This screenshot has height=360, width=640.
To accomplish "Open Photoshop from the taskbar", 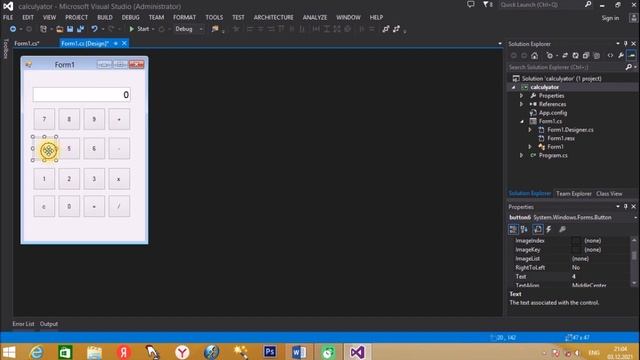I will pyautogui.click(x=270, y=352).
